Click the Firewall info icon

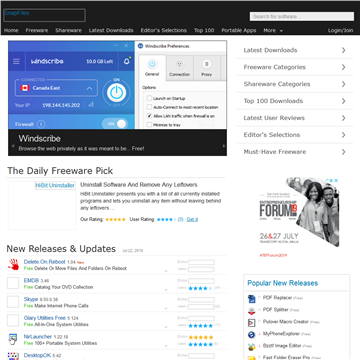click(41, 124)
